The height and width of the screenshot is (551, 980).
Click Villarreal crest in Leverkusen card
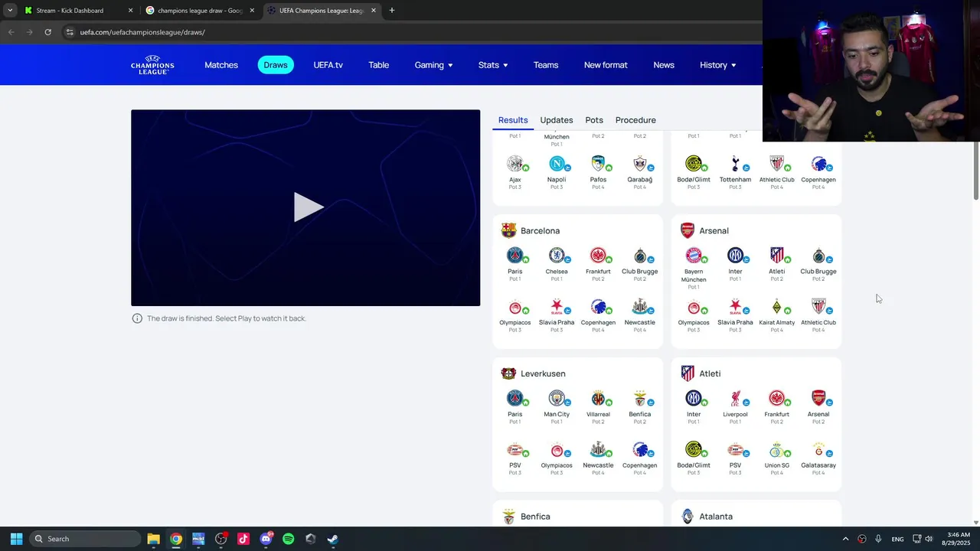click(x=598, y=399)
